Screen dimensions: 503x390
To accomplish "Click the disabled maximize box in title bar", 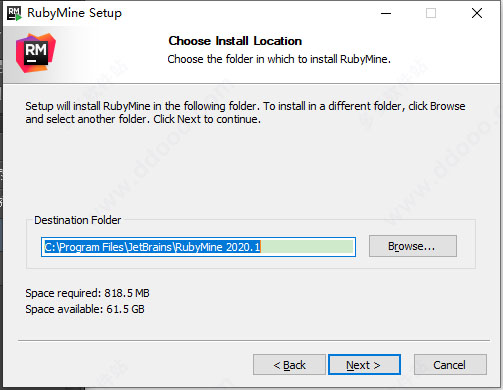I will [431, 13].
